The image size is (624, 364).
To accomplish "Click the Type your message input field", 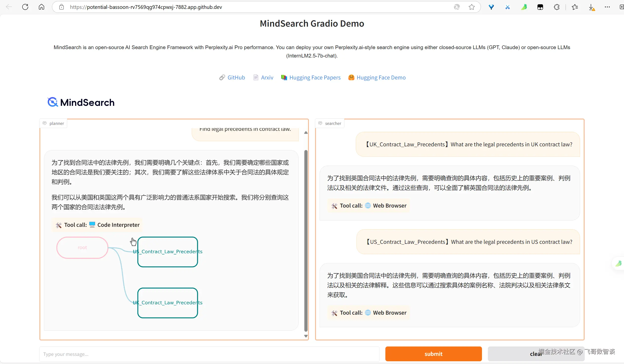I will coord(209,354).
